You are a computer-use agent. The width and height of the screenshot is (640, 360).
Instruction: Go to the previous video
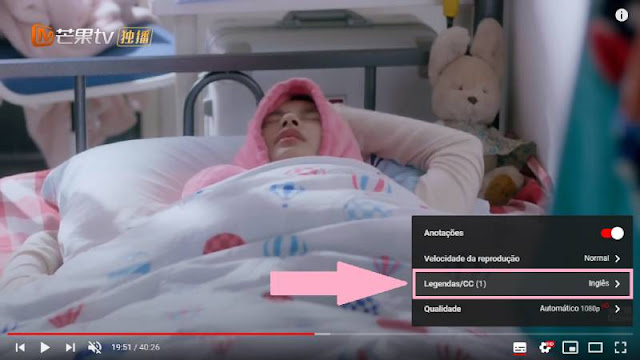[x=20, y=347]
